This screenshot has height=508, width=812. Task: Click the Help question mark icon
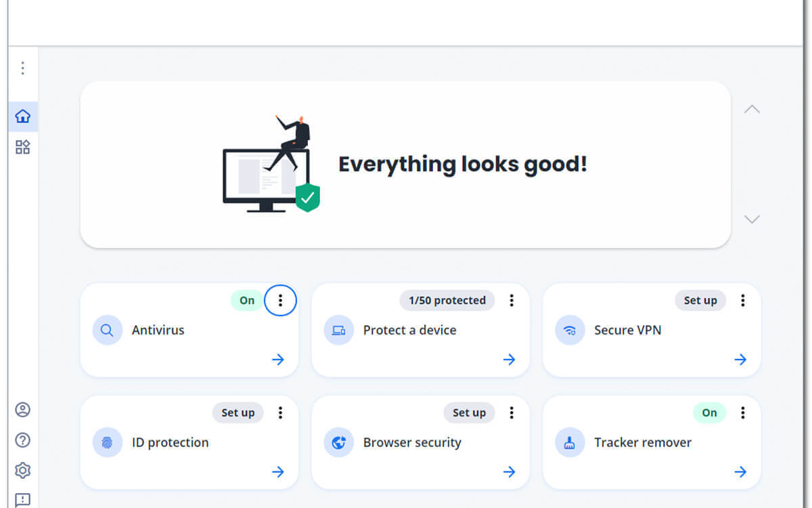pos(22,440)
